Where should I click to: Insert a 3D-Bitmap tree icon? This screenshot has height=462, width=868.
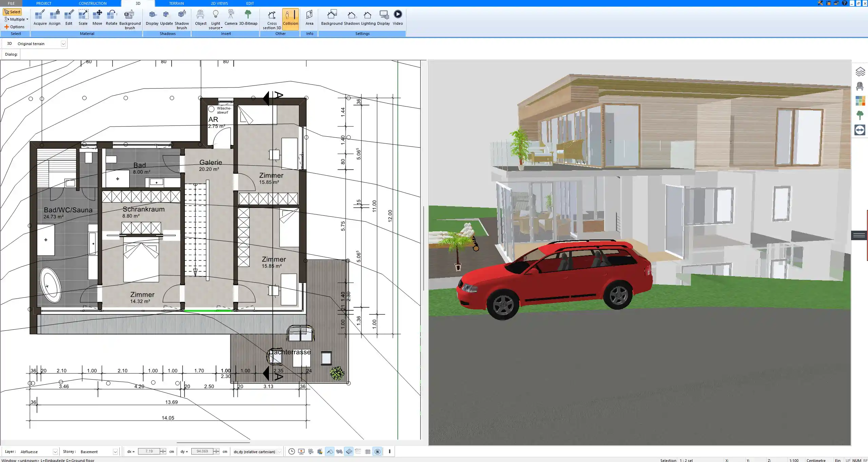click(248, 18)
